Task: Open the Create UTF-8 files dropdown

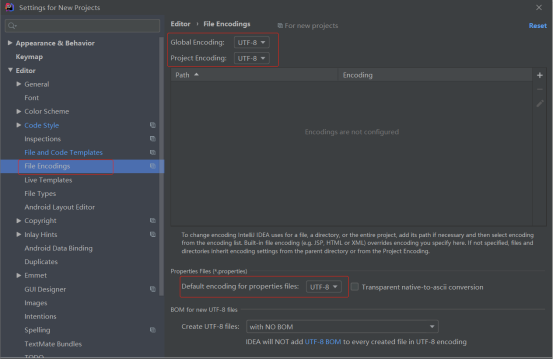Action: click(342, 327)
